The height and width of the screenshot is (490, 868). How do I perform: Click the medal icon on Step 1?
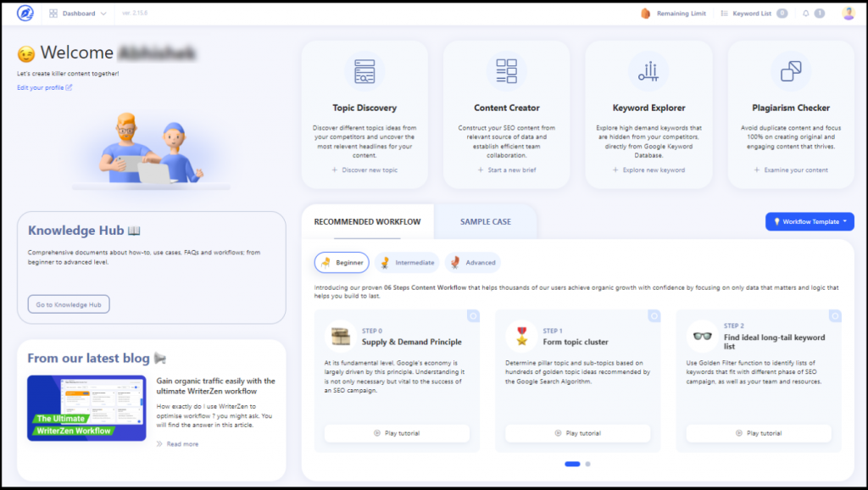tap(521, 336)
